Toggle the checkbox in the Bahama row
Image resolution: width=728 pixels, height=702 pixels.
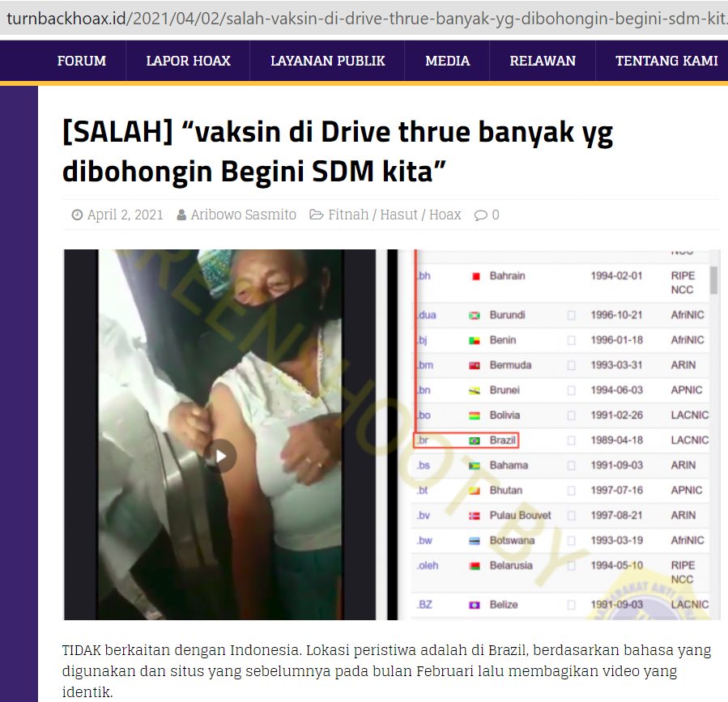click(572, 466)
